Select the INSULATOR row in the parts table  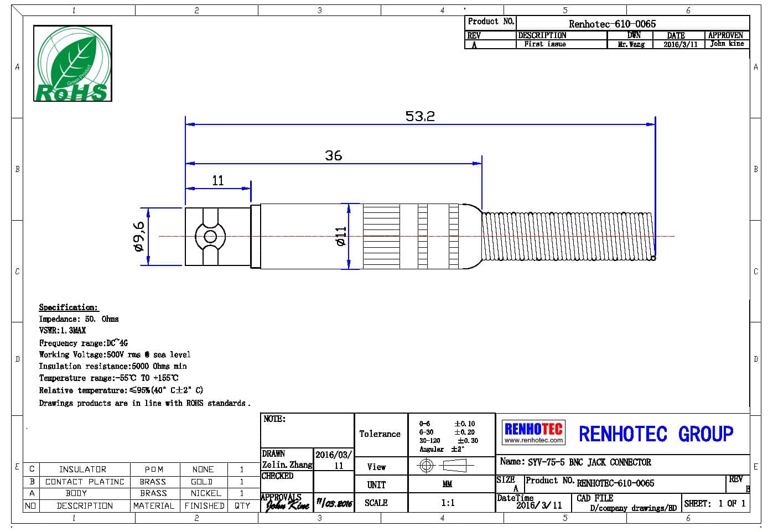pos(82,469)
